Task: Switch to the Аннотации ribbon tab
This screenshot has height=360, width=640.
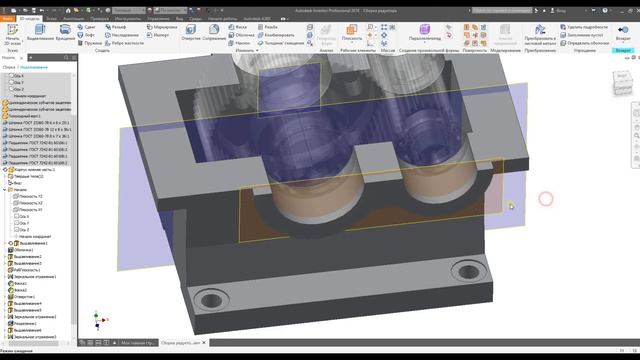Action: click(x=73, y=18)
